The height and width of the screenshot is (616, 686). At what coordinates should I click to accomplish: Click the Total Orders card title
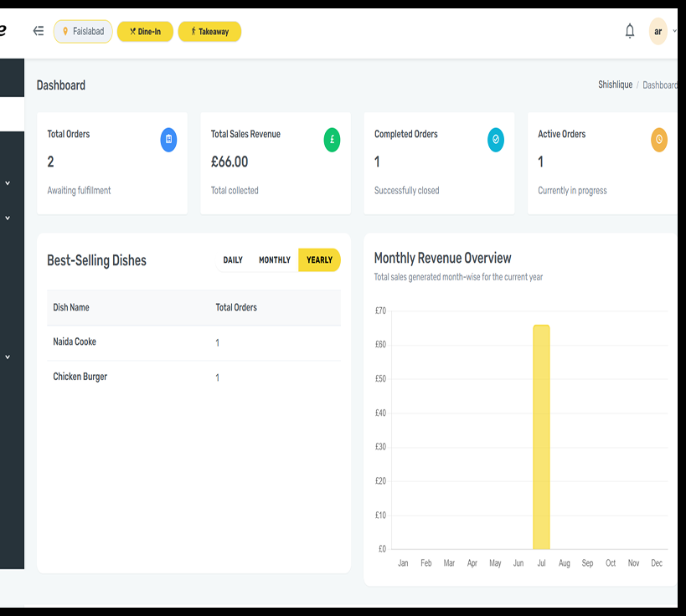click(69, 134)
